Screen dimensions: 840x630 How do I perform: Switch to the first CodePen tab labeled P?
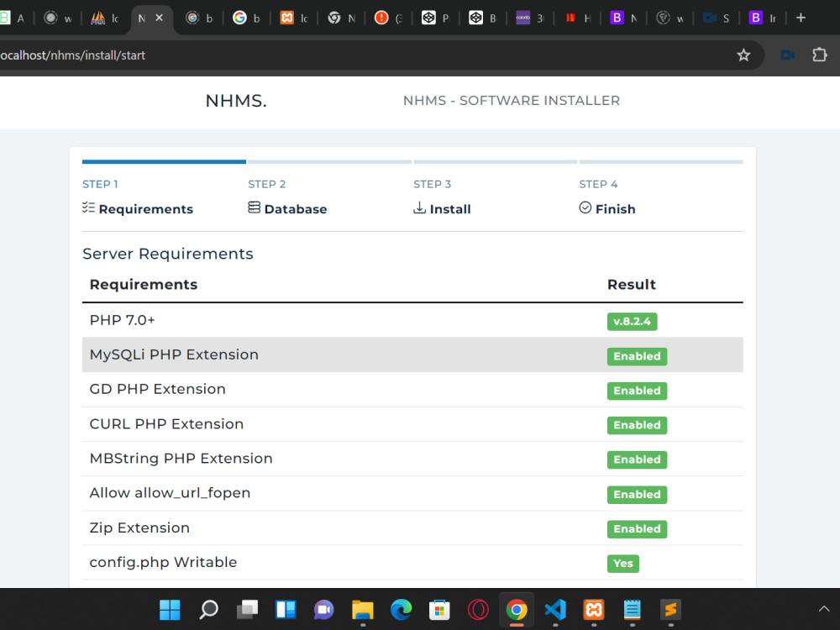pyautogui.click(x=435, y=18)
